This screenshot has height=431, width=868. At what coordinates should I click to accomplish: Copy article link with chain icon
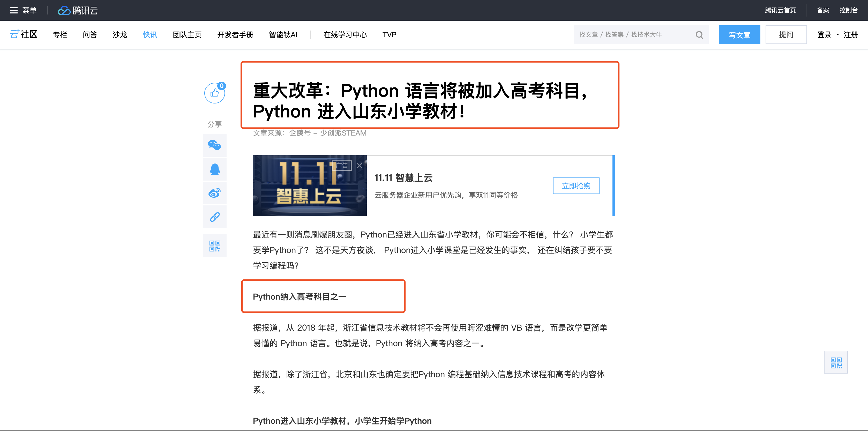[214, 217]
